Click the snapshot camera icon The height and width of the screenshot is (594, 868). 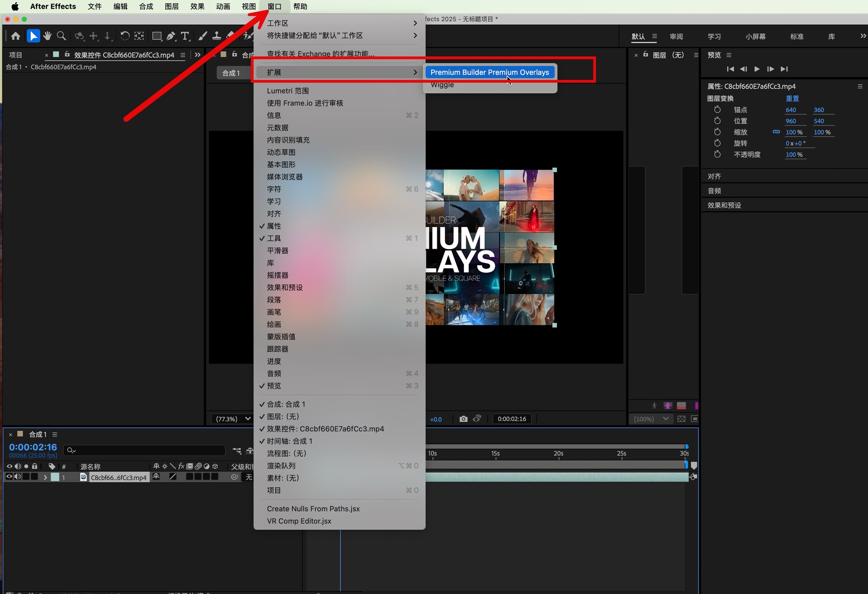(463, 419)
